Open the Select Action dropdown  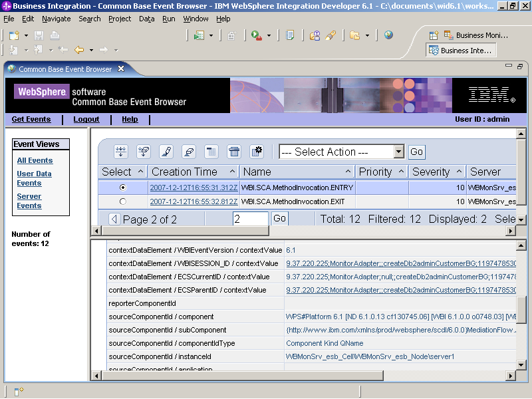(399, 152)
